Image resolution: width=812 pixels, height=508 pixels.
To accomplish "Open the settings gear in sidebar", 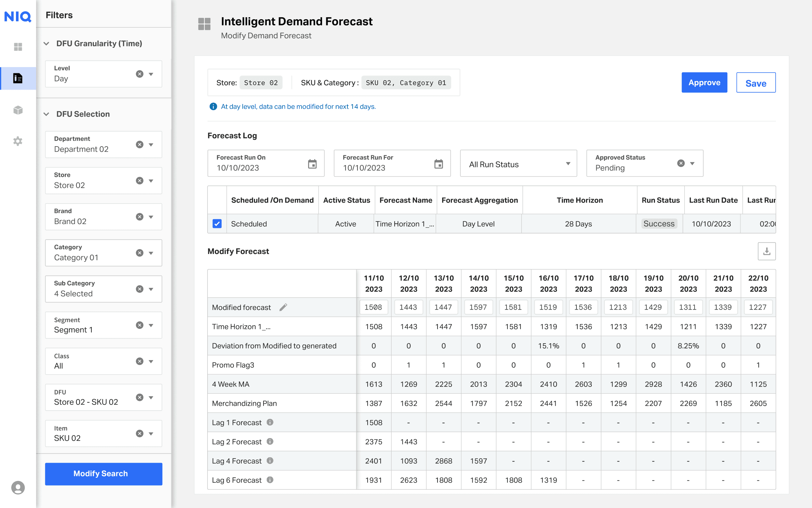I will [x=18, y=141].
